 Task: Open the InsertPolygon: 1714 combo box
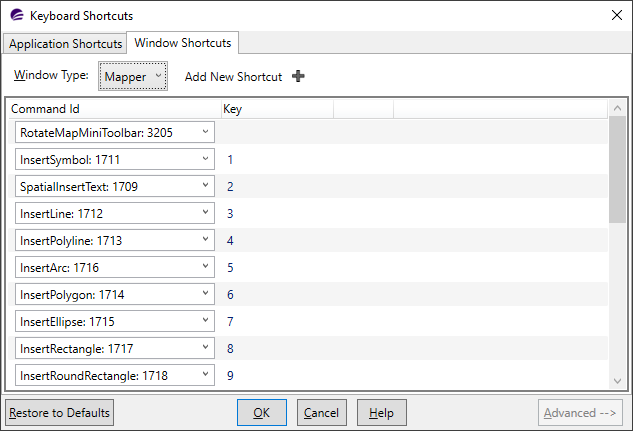[206, 295]
